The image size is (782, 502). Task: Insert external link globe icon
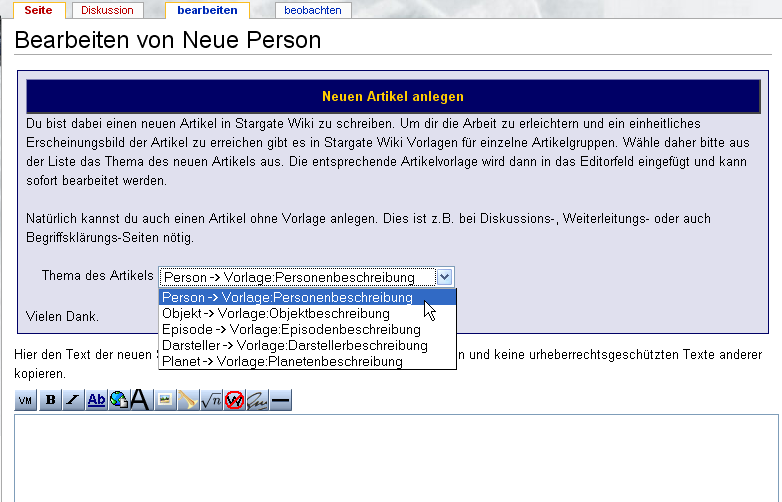pos(118,400)
